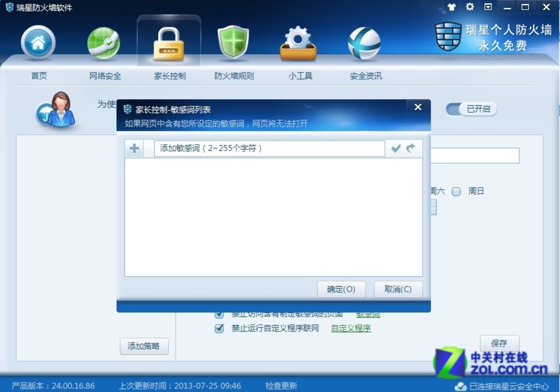Click the Rising logo in main title bar

coord(9,7)
